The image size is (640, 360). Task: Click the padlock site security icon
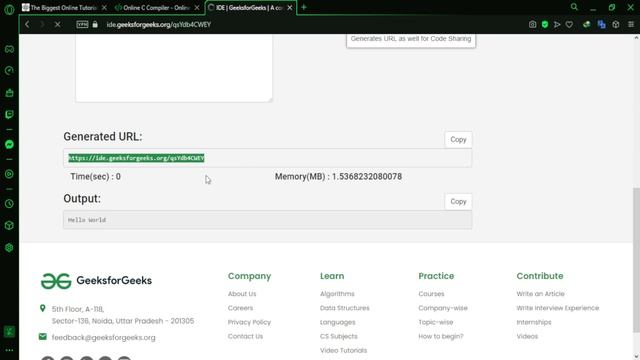95,24
